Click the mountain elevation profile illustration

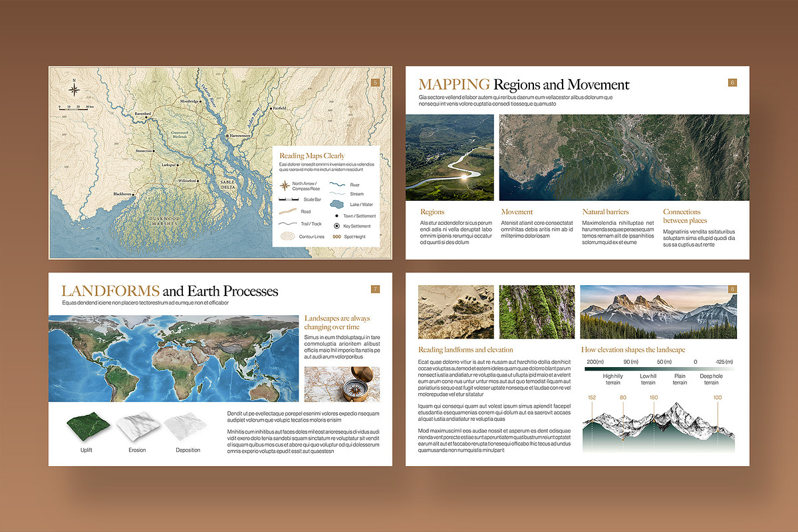click(659, 428)
